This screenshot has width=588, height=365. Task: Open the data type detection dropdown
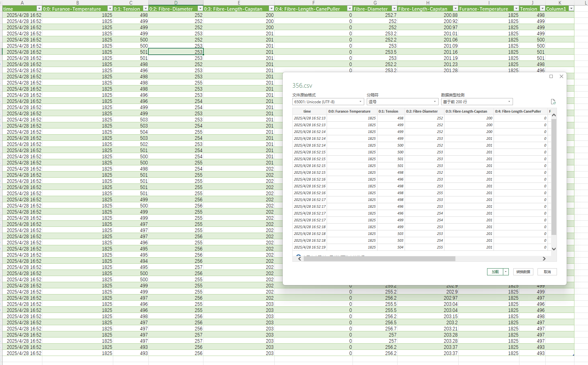pos(477,102)
